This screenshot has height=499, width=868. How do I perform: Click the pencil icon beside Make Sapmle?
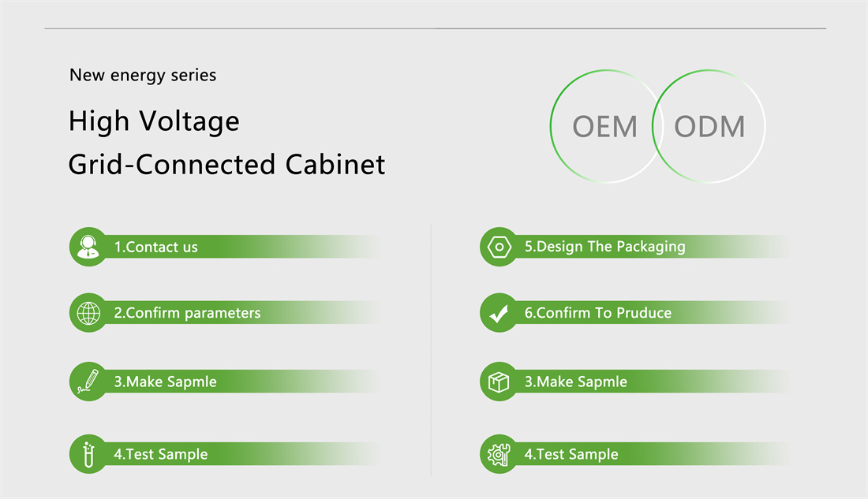[x=88, y=382]
